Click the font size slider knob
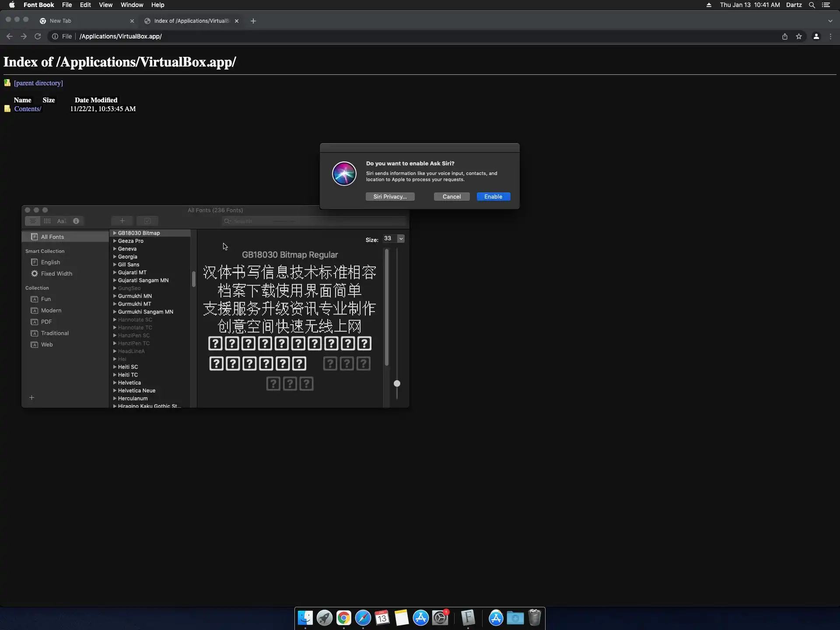This screenshot has width=840, height=630. tap(397, 384)
